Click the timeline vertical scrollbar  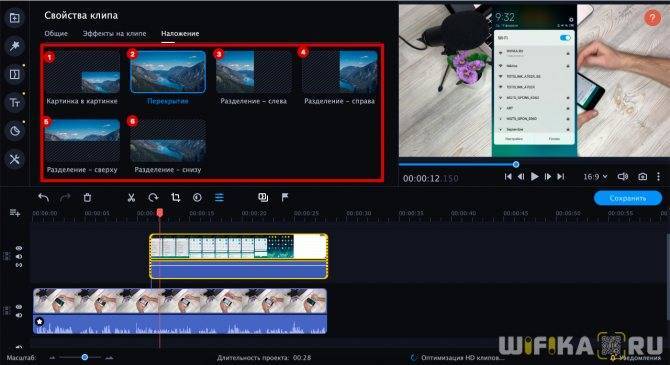[667, 277]
